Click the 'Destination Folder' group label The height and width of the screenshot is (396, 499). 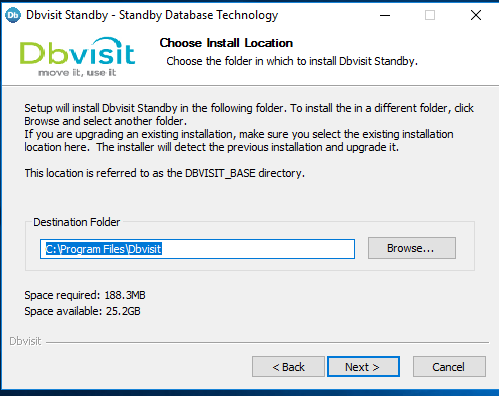(x=76, y=222)
